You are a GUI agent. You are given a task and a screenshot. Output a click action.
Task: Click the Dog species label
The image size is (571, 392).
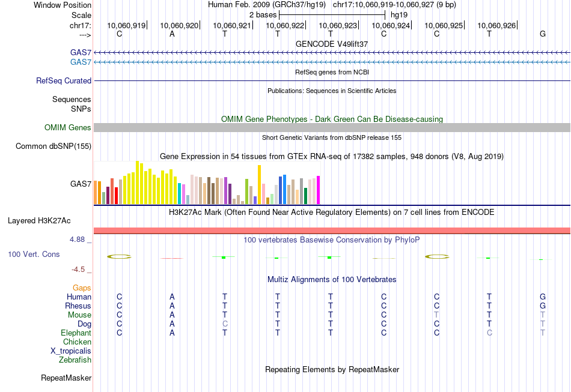point(85,324)
